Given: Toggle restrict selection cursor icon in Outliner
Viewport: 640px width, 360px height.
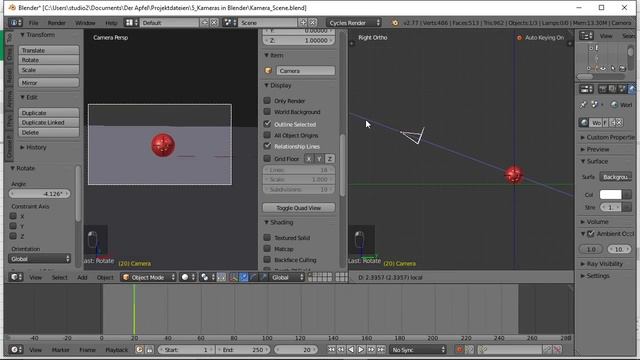Looking at the screenshot, I should (x=613, y=68).
